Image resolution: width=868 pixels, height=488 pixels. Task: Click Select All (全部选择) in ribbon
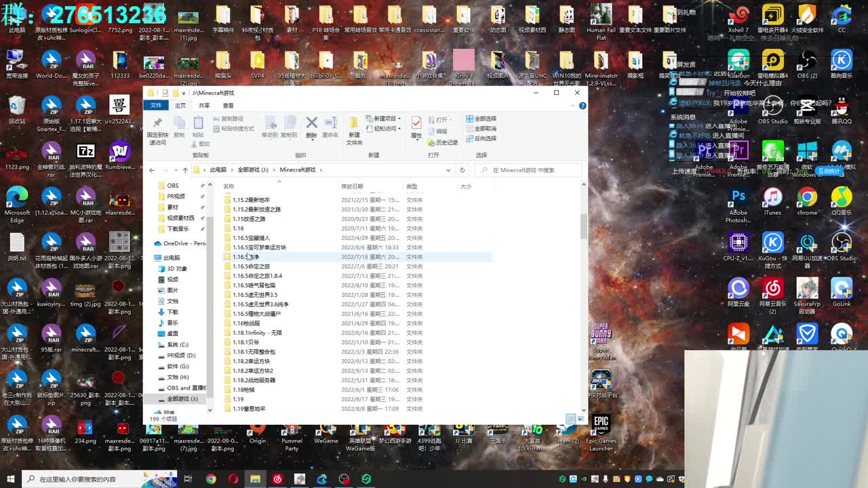click(481, 119)
